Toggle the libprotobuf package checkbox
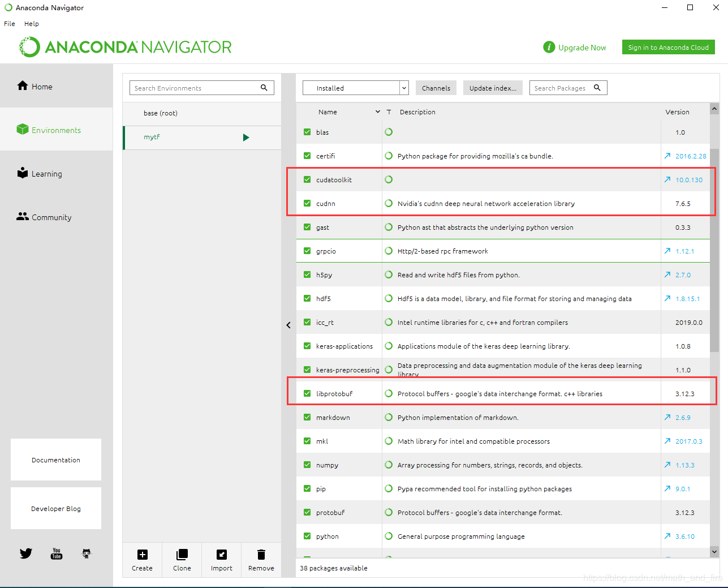The height and width of the screenshot is (588, 728). click(x=307, y=393)
